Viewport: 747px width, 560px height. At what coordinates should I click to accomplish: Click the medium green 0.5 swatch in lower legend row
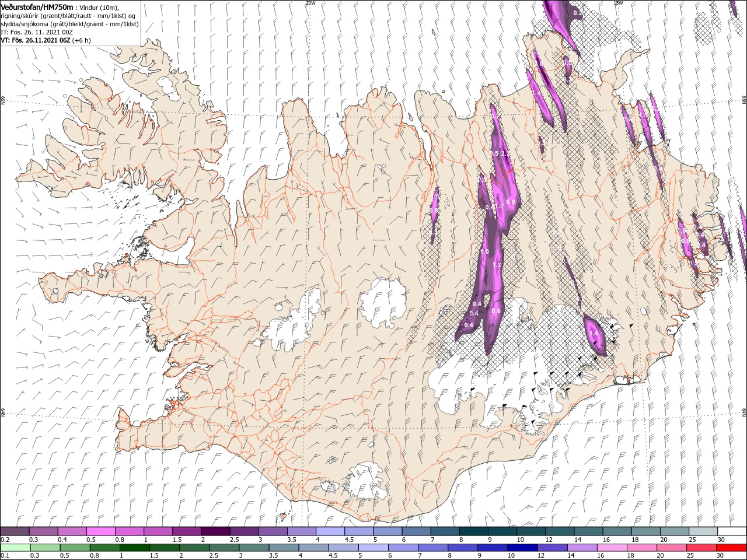(x=75, y=548)
